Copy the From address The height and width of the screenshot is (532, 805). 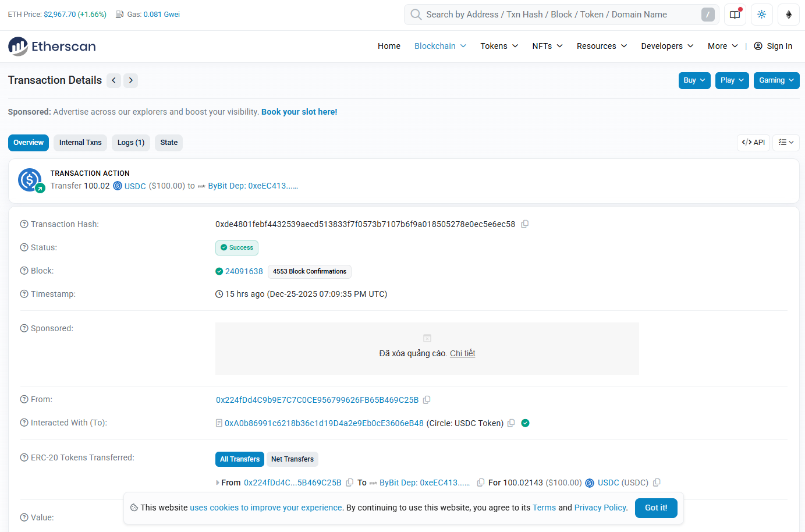[x=427, y=400]
